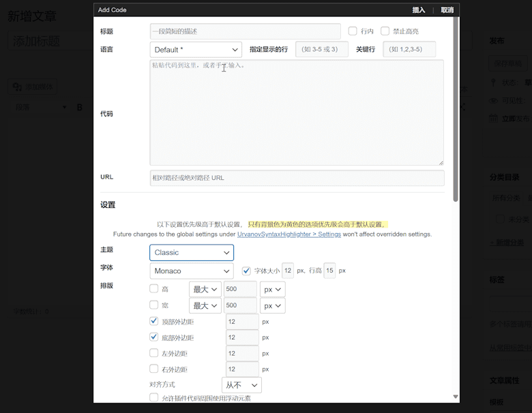Open the 语言 Default dropdown
The image size is (532, 413).
tap(196, 50)
